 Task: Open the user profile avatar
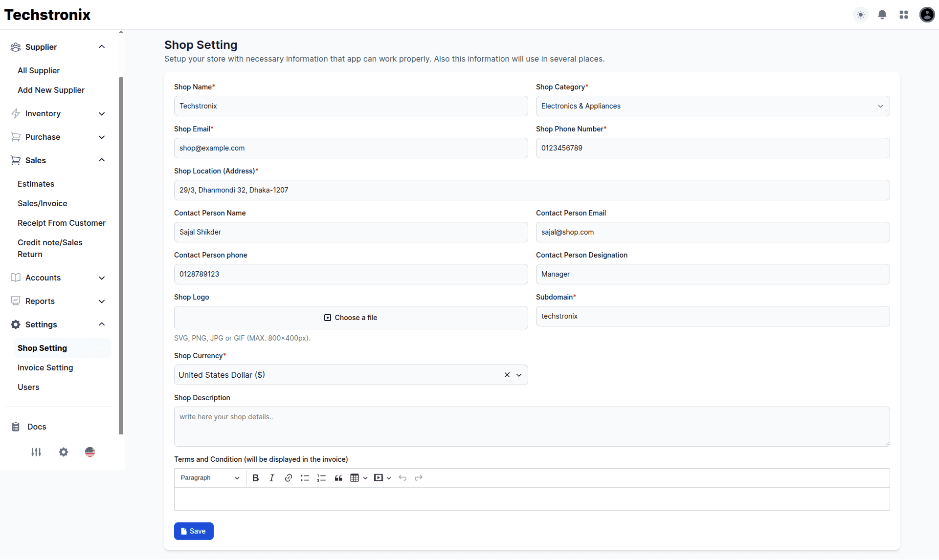pos(927,15)
